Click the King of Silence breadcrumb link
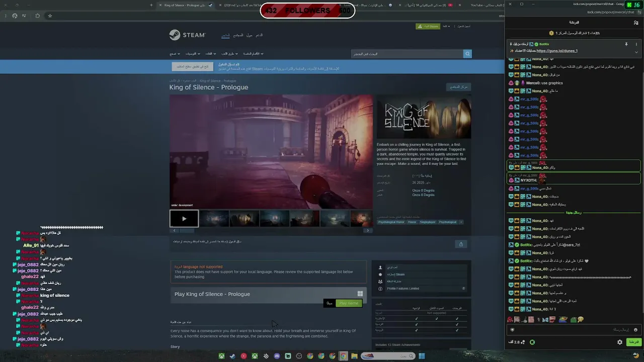Screen dimensions: 644x362 (218, 81)
